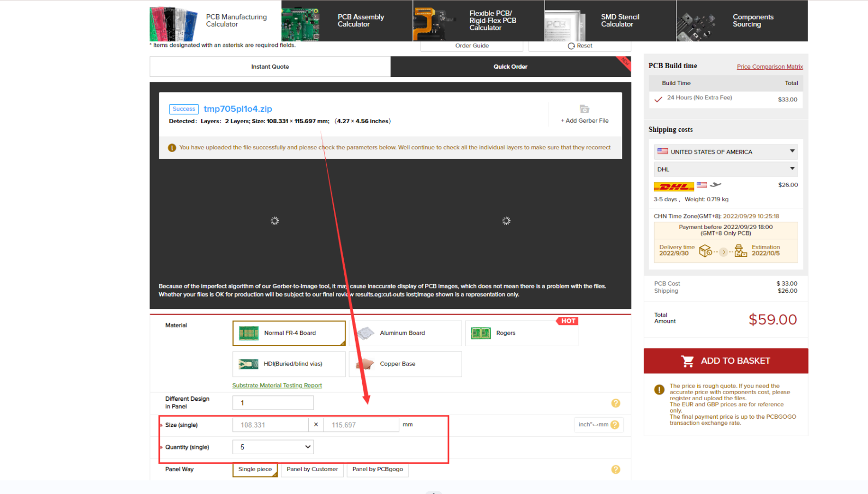Click the Panel Way help icon

pyautogui.click(x=616, y=469)
